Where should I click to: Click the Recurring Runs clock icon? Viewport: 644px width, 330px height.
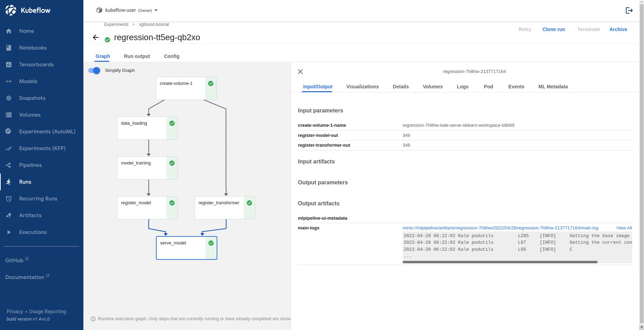pyautogui.click(x=9, y=199)
